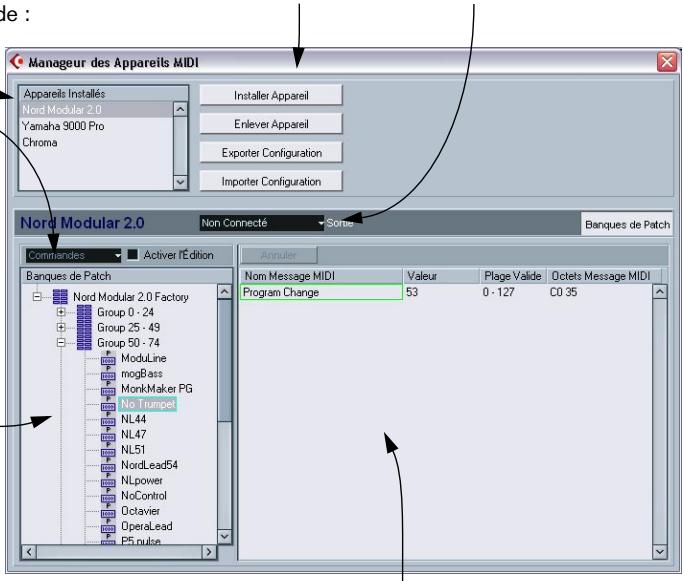684x581 pixels.
Task: Close the Manageur des Appareils MIDI window
Action: pos(667,62)
